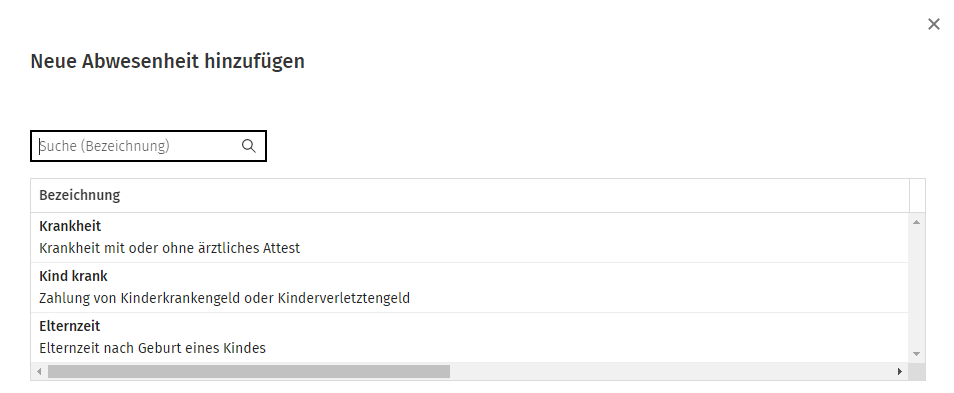Viewport: 954px width, 393px height.
Task: Click 'Krankheit mit oder ohne ärztliches Attest' text
Action: pos(170,248)
